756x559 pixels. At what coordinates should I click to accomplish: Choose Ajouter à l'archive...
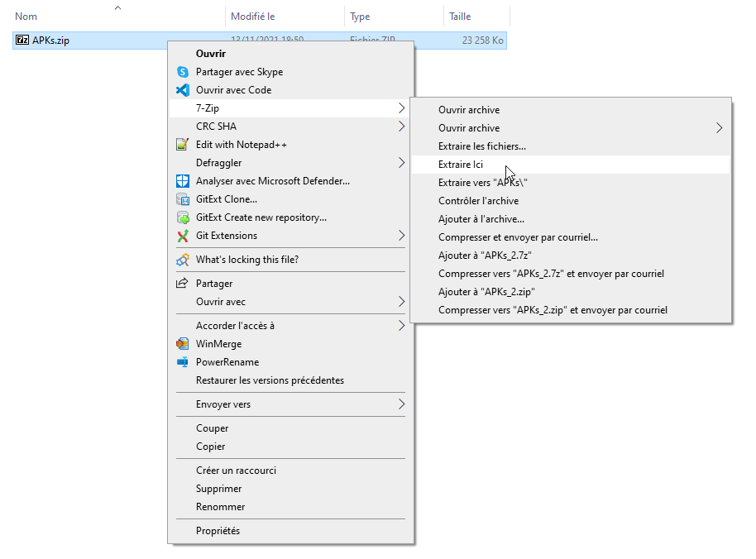[571, 219]
